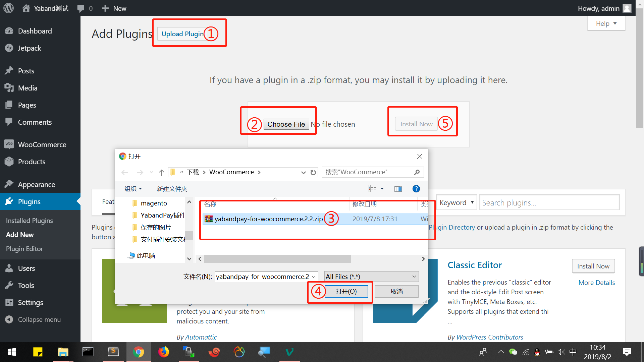Expand the Keyword search type dropdown
This screenshot has height=362, width=644.
456,202
